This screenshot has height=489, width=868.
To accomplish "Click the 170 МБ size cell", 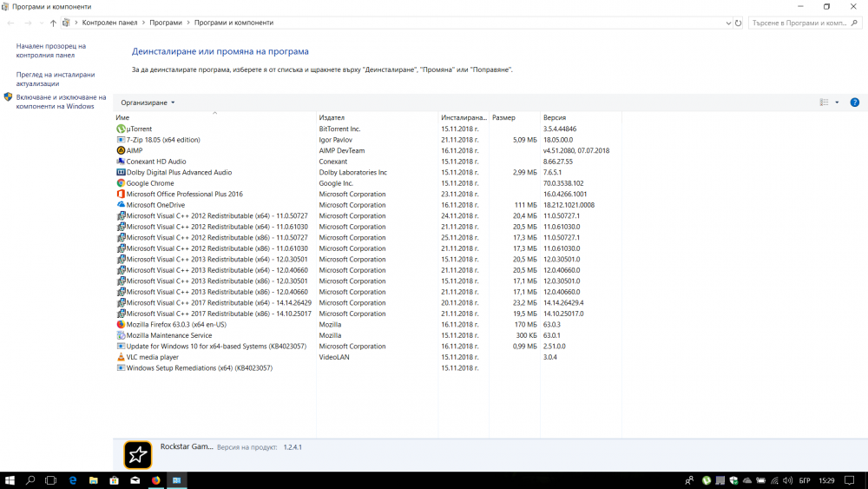I will point(525,324).
